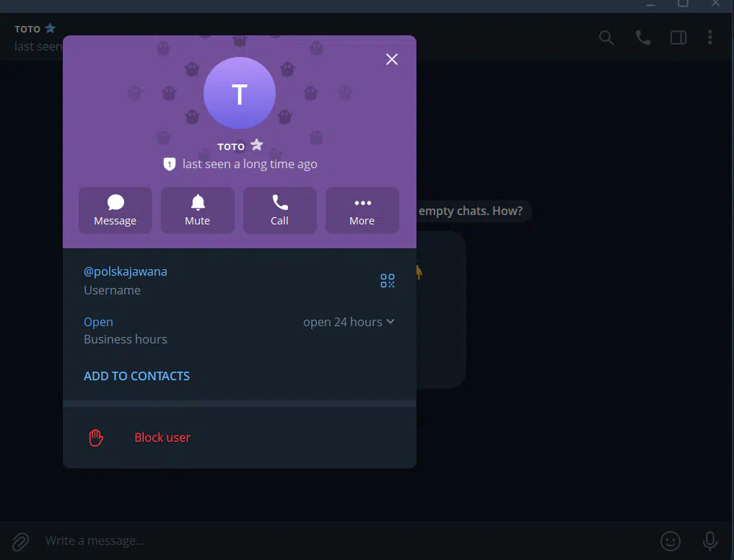Open search in chat header

(x=606, y=38)
